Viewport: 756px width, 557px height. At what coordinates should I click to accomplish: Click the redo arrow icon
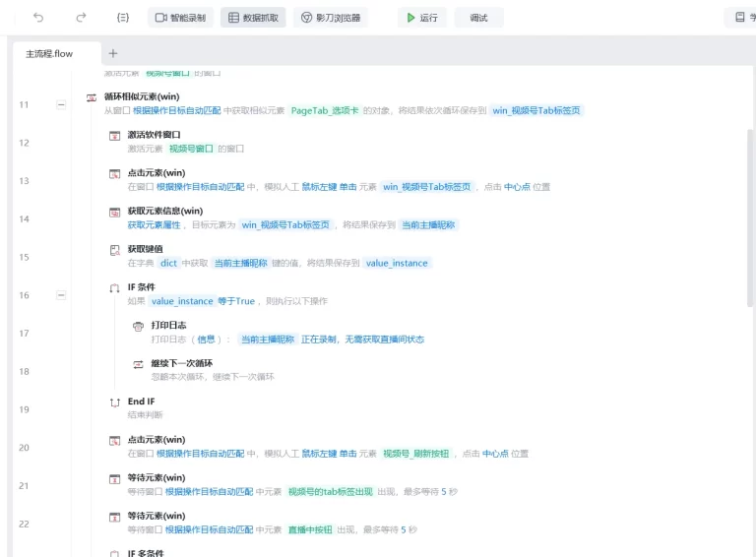tap(81, 18)
